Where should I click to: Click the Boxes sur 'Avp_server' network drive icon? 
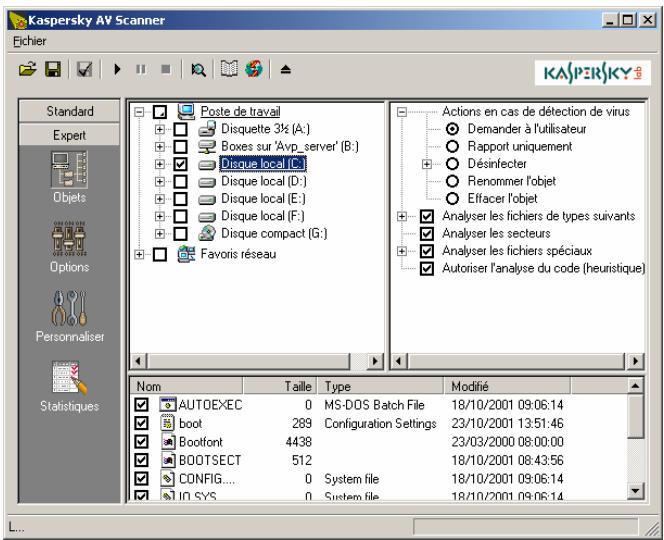click(x=207, y=147)
